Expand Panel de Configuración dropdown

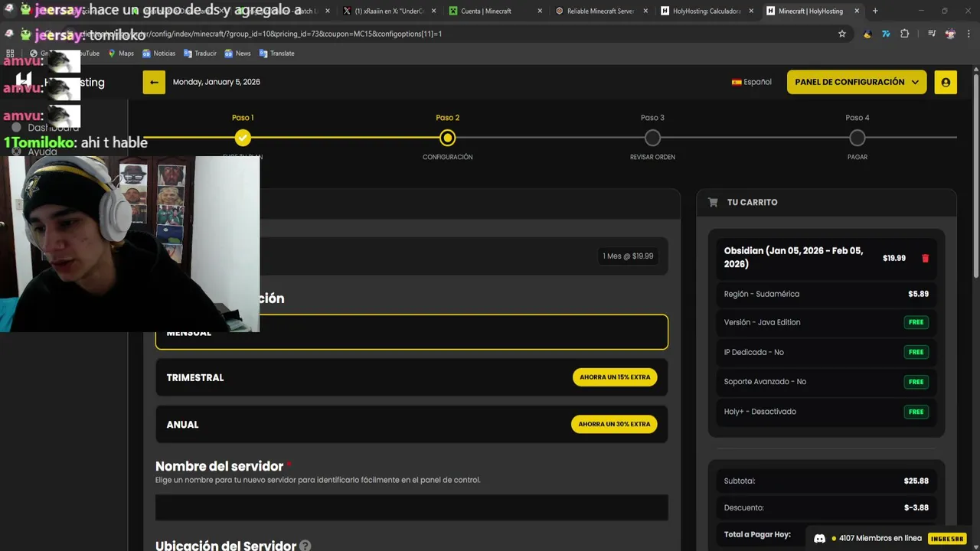point(857,82)
